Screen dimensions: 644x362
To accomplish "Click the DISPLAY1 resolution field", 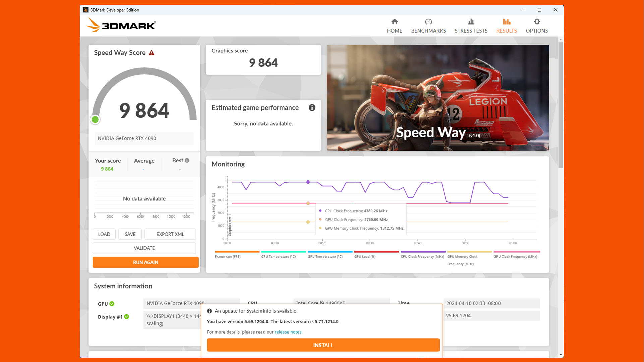I will point(173,320).
